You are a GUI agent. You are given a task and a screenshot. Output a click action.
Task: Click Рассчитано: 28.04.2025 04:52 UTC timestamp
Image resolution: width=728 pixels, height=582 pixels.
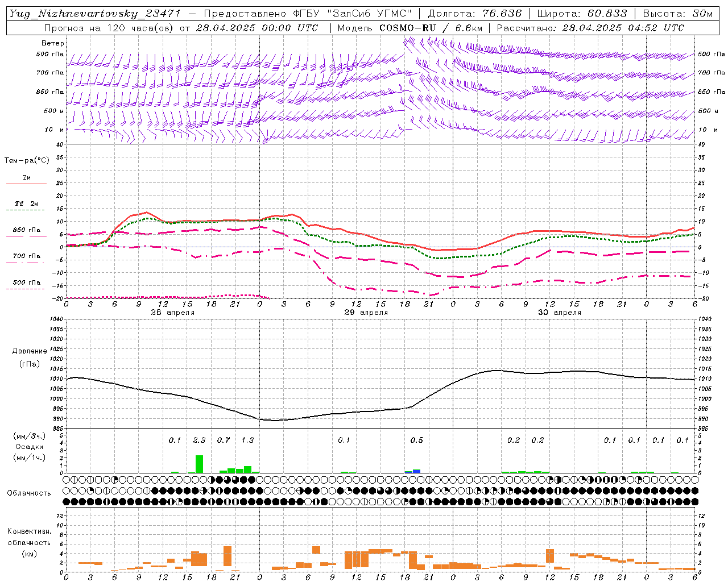pos(590,27)
